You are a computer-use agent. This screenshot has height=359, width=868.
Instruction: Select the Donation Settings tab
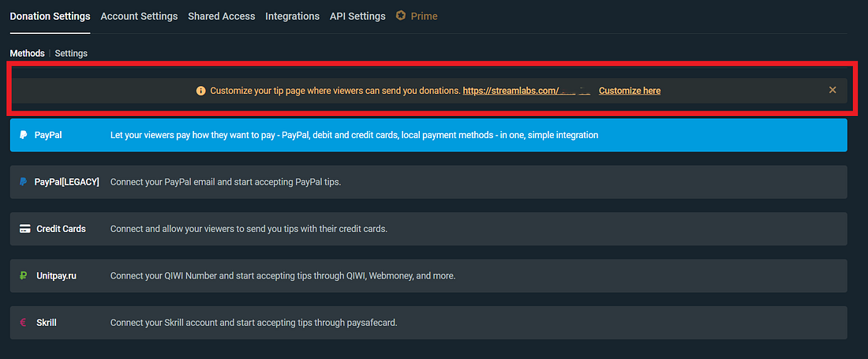pos(50,16)
